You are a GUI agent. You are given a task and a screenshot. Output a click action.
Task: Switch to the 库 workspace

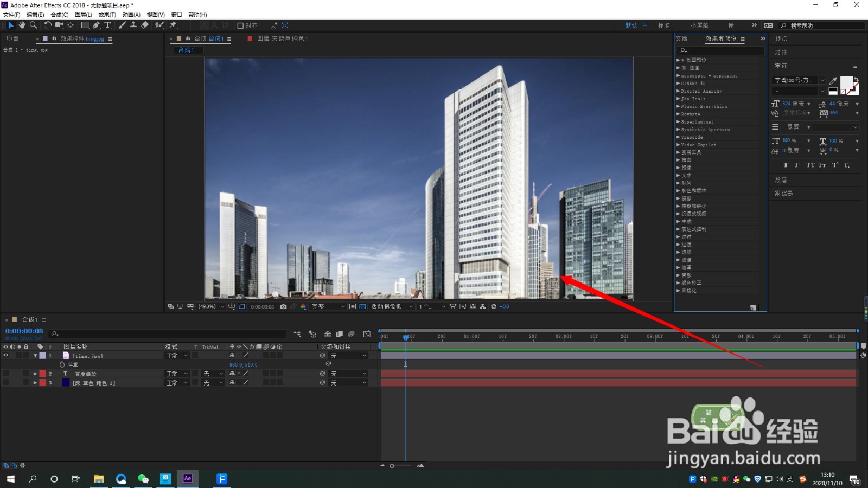coord(731,25)
